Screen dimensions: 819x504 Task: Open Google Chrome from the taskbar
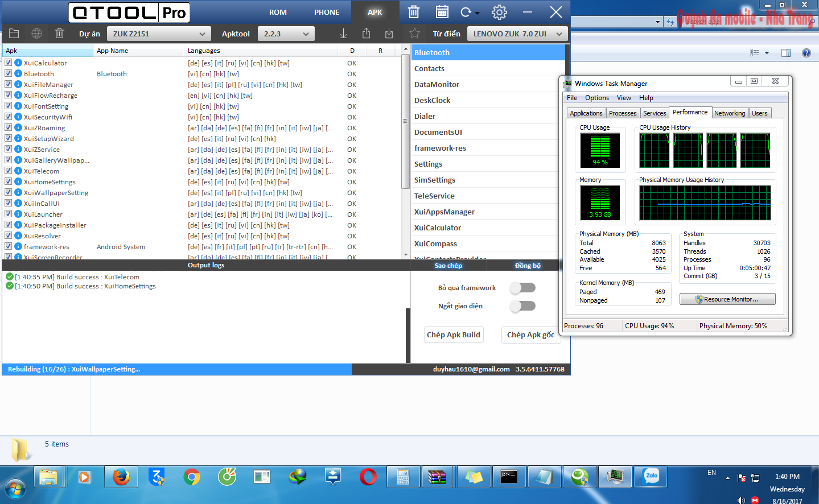click(192, 477)
